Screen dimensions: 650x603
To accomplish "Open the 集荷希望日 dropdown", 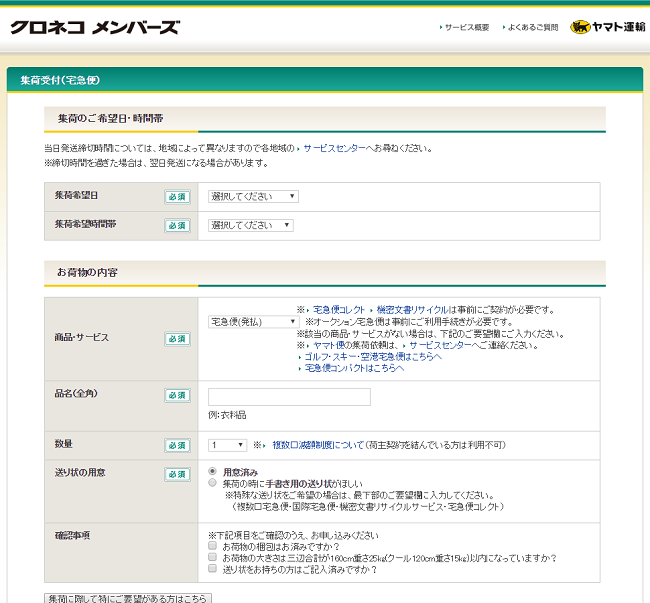I will (253, 196).
